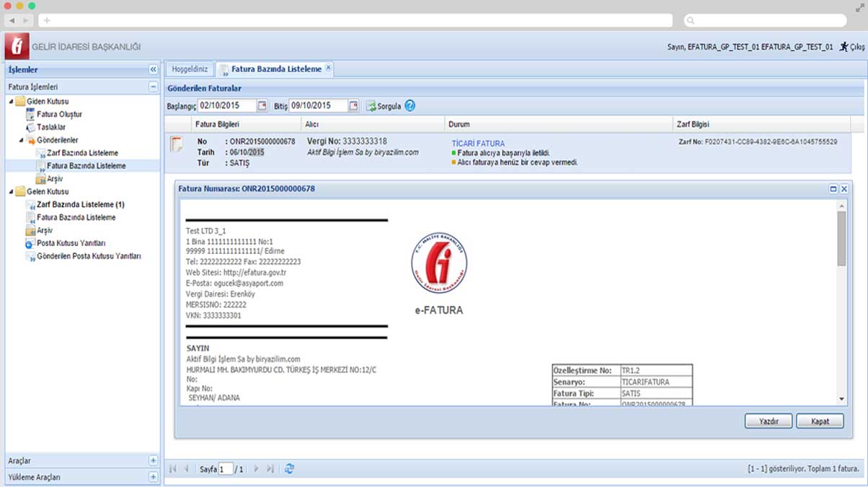Click the Bitiş date field
This screenshot has height=487, width=868.
coord(319,105)
